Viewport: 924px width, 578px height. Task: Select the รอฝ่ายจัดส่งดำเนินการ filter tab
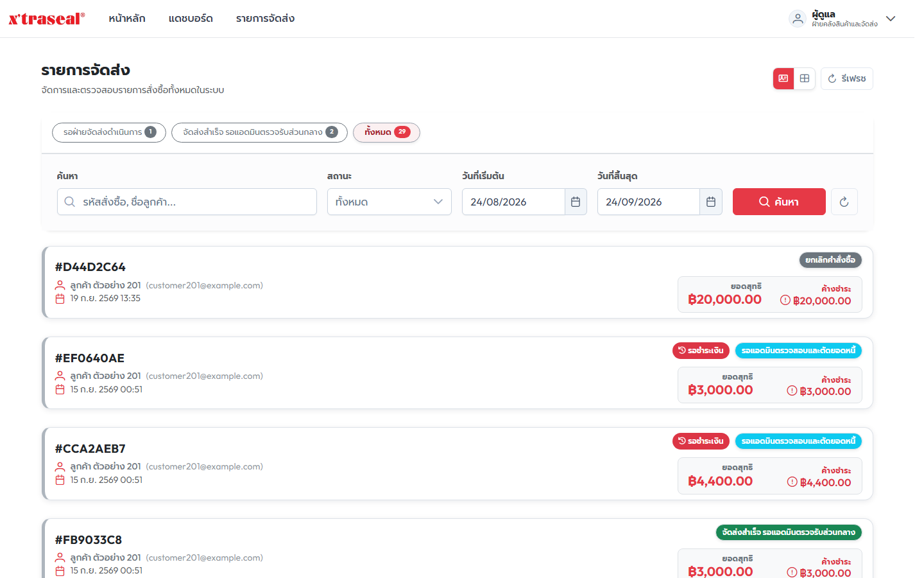click(x=109, y=132)
